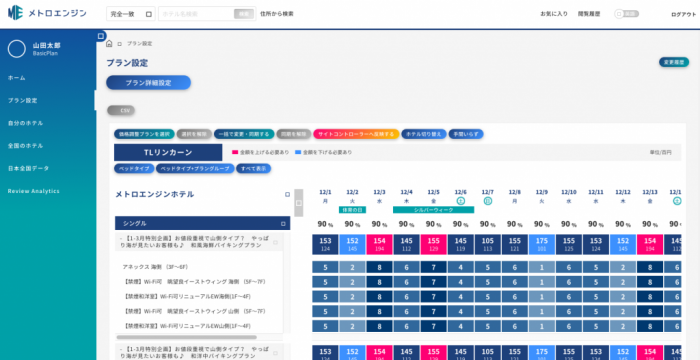700x360 pixels.
Task: Click アネックス 海側 row cell 7 under 12/5
Action: (433, 267)
